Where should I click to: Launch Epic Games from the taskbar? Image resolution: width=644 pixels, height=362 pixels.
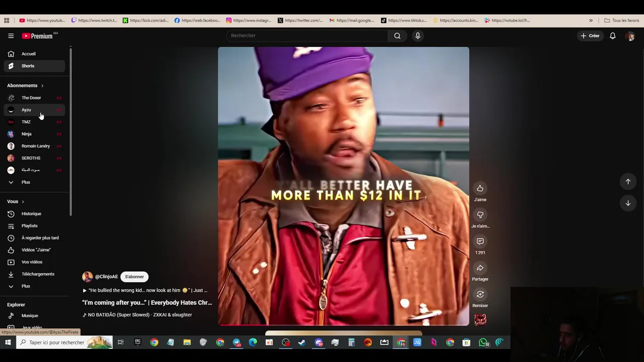pyautogui.click(x=138, y=342)
